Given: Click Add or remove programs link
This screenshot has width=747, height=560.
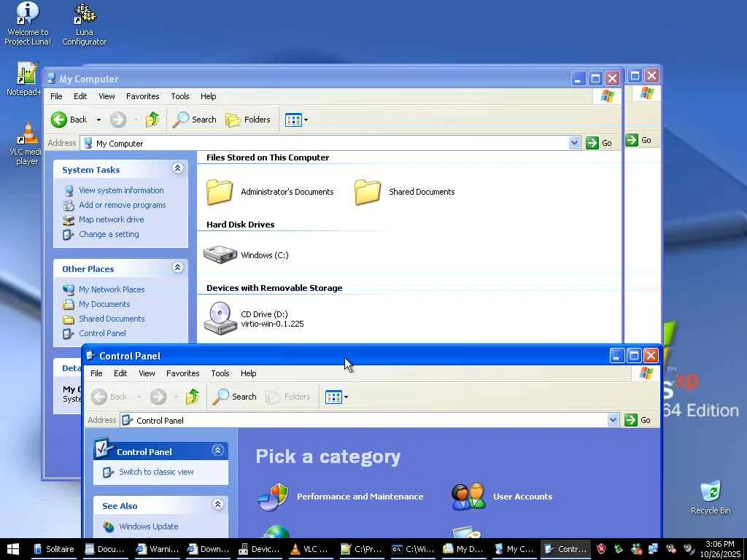Looking at the screenshot, I should [123, 205].
